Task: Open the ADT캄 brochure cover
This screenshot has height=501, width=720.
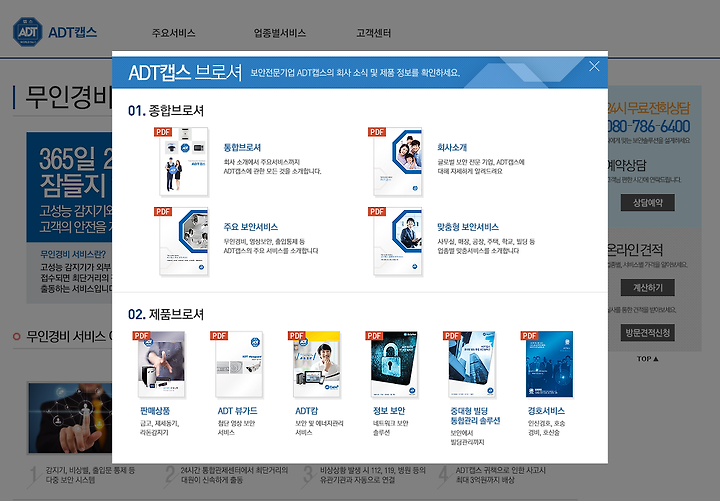Action: coord(317,364)
